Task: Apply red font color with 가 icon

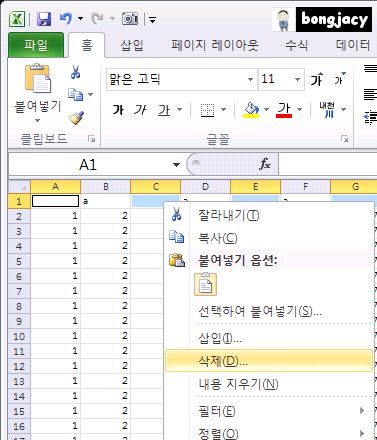Action: click(x=284, y=110)
